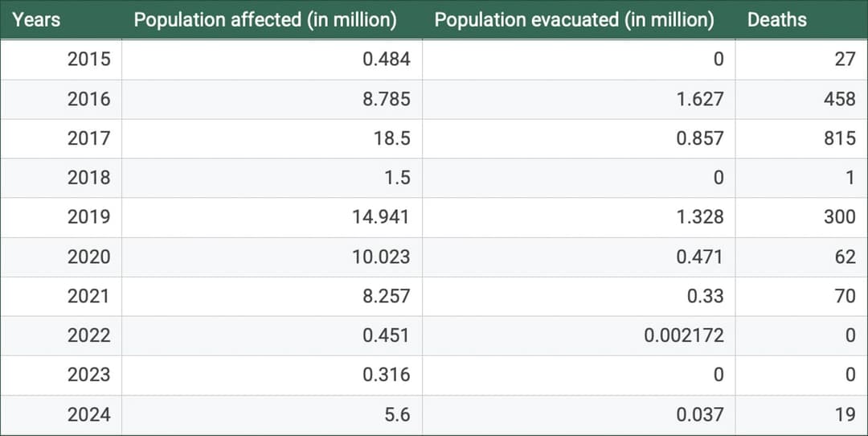868x436 pixels.
Task: Click the 2015 year cell
Action: 89,60
